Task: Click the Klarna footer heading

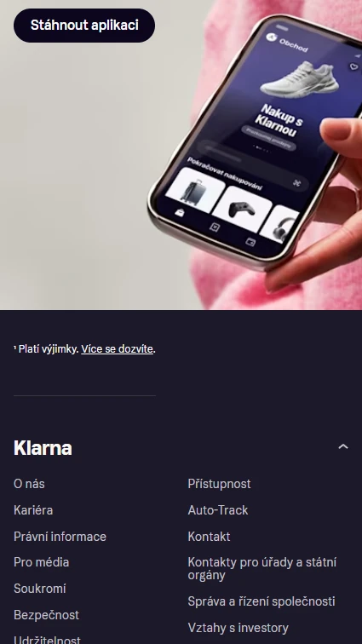Action: (x=43, y=448)
